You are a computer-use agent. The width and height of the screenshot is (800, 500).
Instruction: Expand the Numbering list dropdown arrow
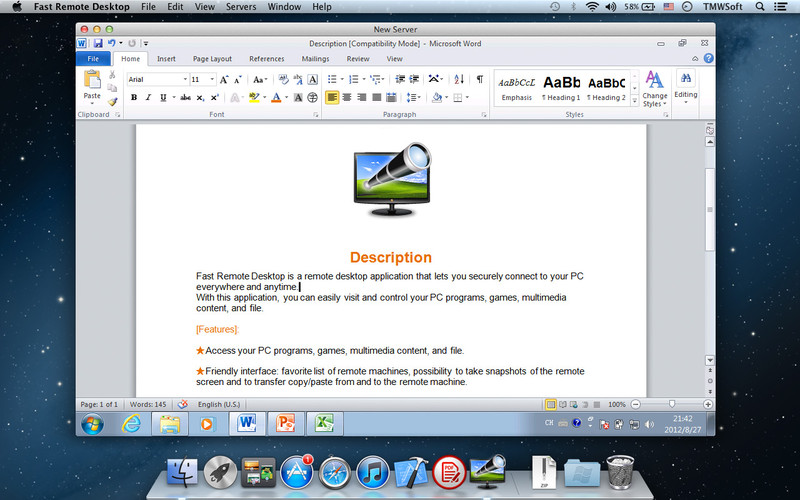pos(364,79)
